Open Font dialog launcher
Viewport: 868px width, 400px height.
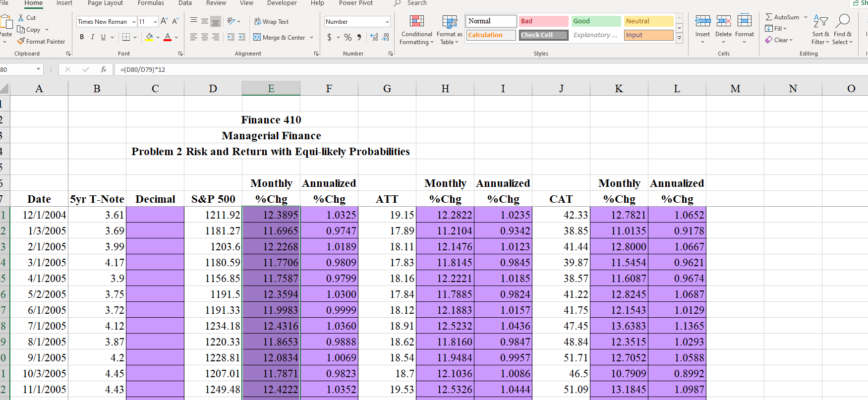click(x=180, y=54)
